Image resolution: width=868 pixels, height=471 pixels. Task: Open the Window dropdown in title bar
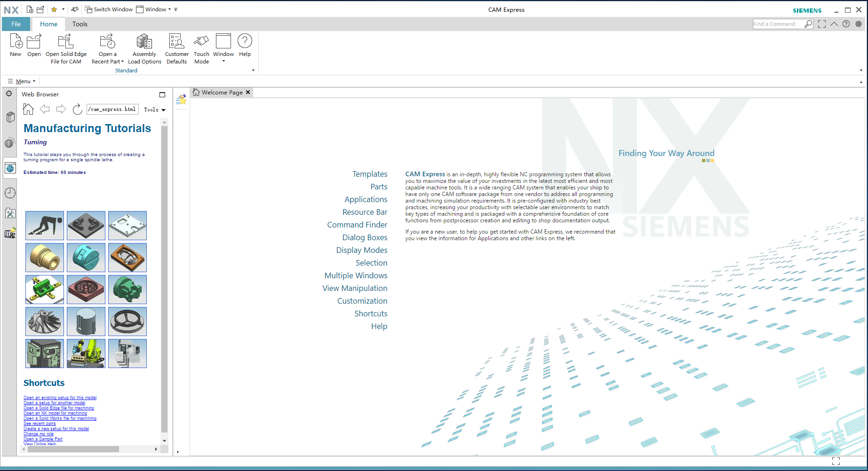(154, 9)
